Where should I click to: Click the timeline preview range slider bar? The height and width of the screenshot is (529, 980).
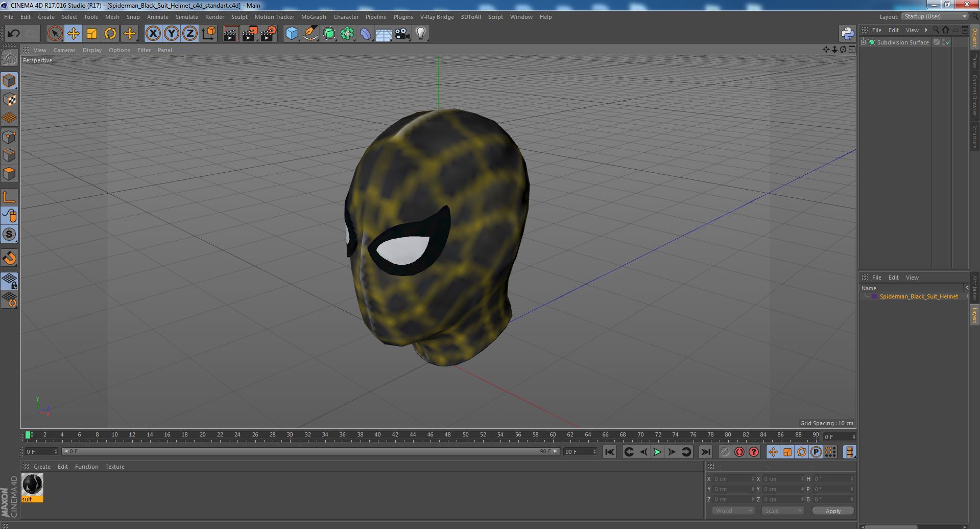tap(311, 452)
